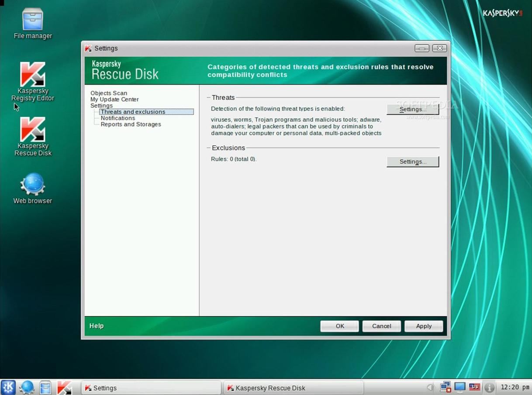This screenshot has height=395, width=532.
Task: Open the Help link at bottom left
Action: [97, 326]
